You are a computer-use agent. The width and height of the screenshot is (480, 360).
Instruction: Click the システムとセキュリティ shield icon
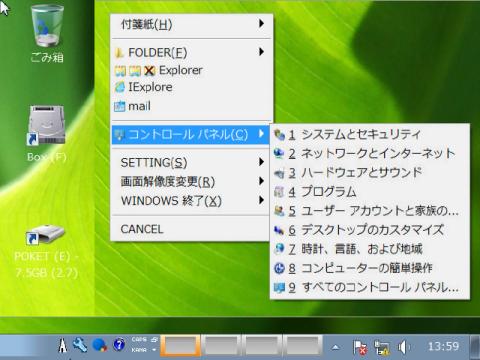279,135
